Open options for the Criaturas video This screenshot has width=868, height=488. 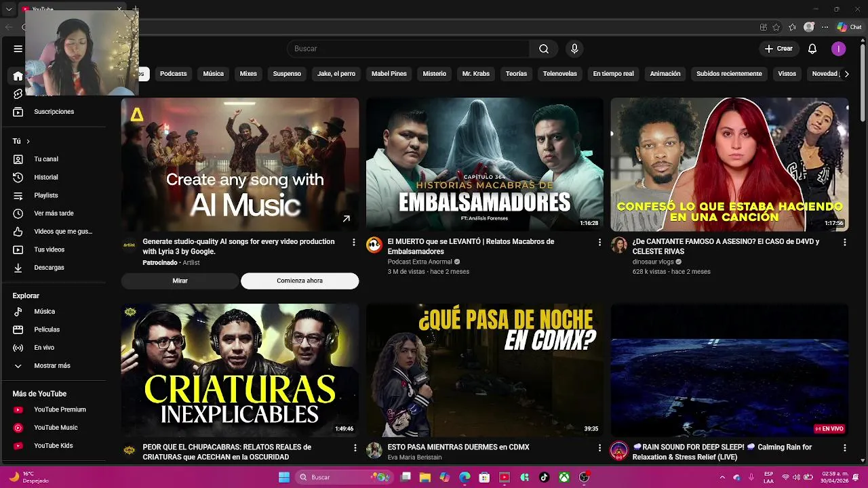[355, 448]
